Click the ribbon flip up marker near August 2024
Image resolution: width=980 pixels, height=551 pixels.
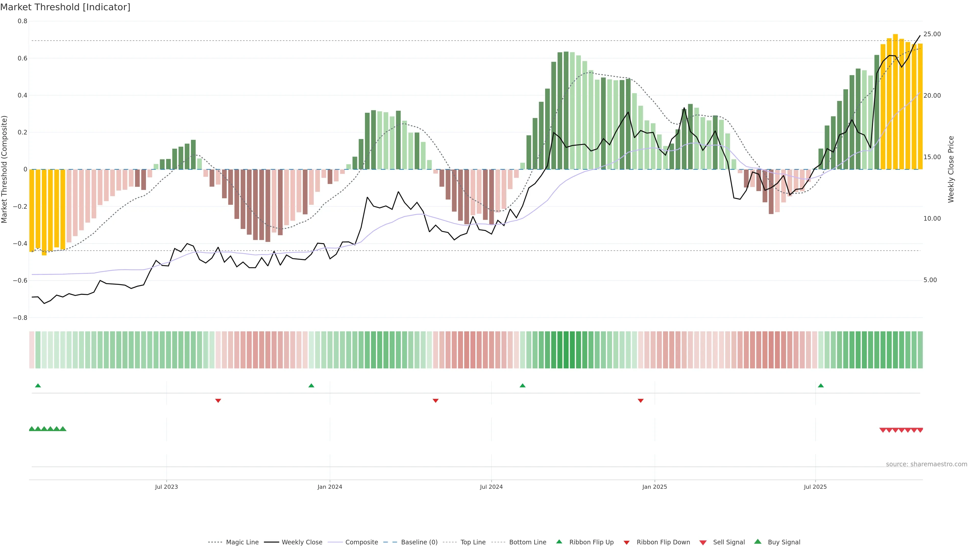(522, 386)
